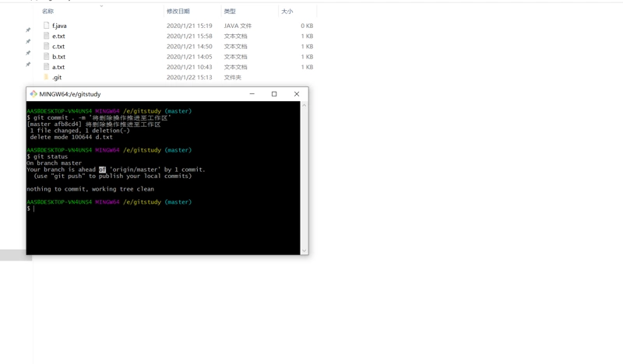Click the MINGW64:/e/gitstudy terminal title

(70, 94)
